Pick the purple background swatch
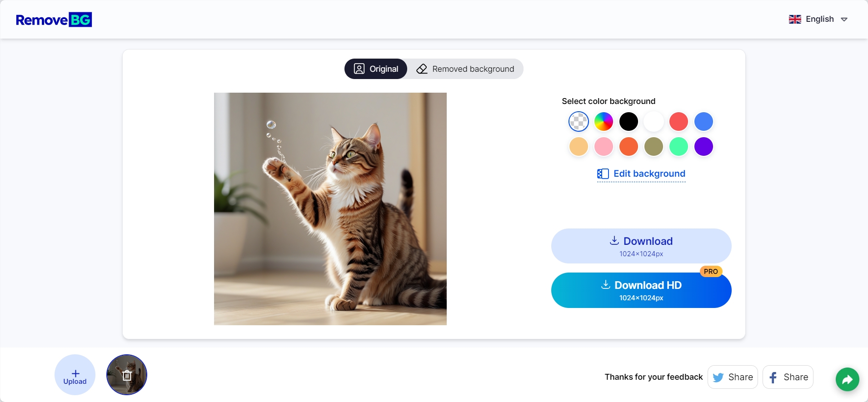Image resolution: width=868 pixels, height=402 pixels. pos(703,146)
